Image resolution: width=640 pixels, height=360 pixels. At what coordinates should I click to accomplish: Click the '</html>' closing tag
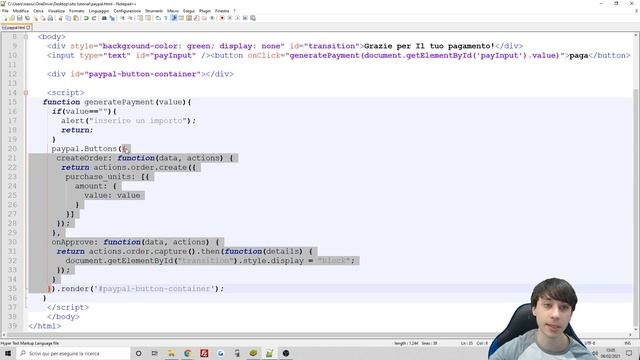point(44,326)
